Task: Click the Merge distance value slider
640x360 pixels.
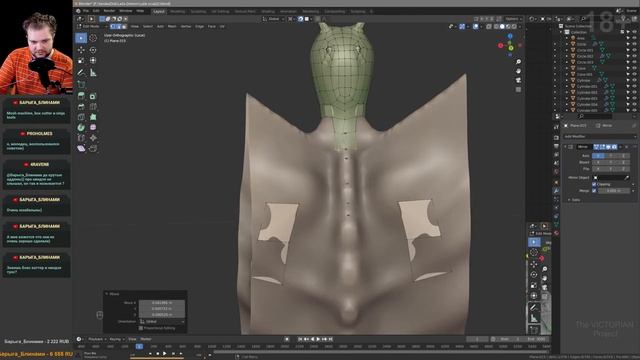Action: click(x=614, y=191)
